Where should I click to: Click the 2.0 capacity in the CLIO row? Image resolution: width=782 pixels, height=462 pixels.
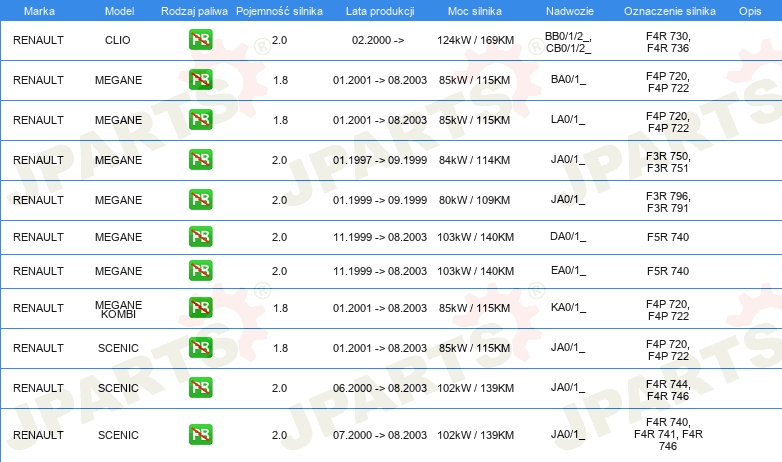click(279, 40)
